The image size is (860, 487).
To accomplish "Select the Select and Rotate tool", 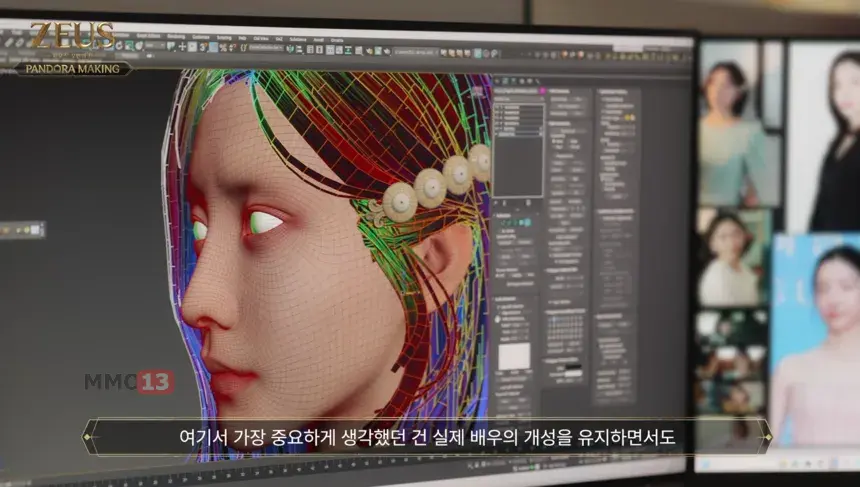I will tap(118, 46).
